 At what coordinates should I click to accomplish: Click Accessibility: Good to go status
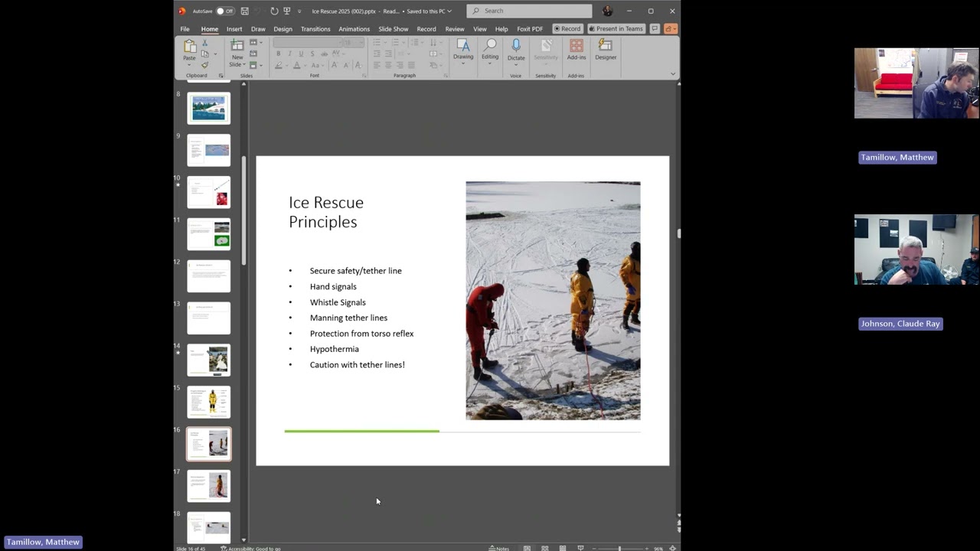250,548
